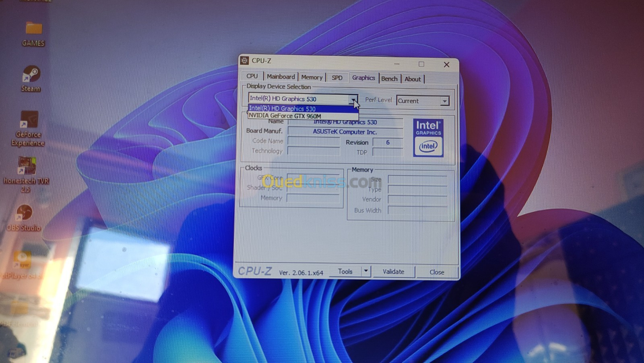Click the Tools button

coord(345,271)
